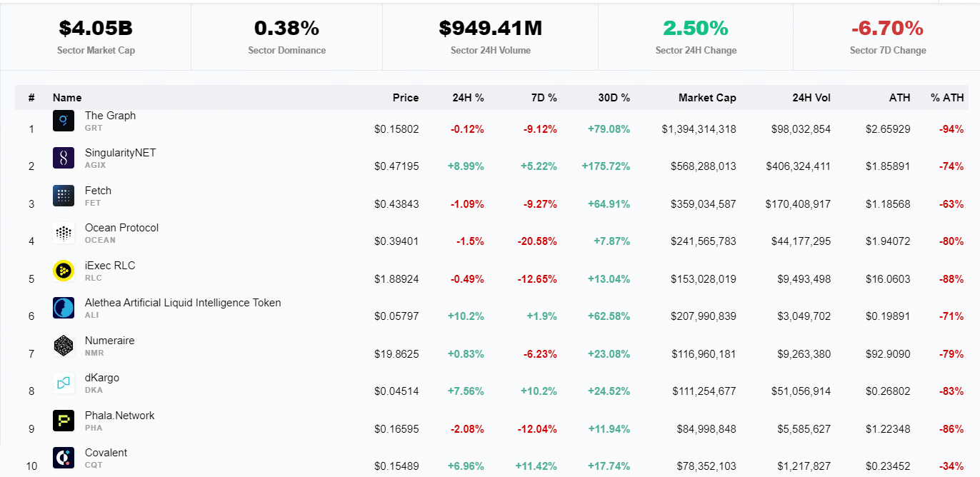Viewport: 980px width, 477px height.
Task: Open the Fetch coin details
Action: pyautogui.click(x=98, y=190)
